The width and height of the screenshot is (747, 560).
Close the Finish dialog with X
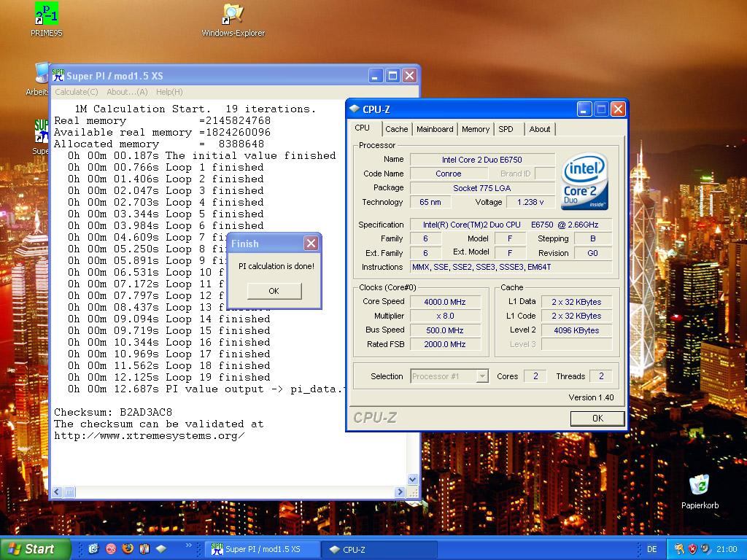[x=311, y=244]
